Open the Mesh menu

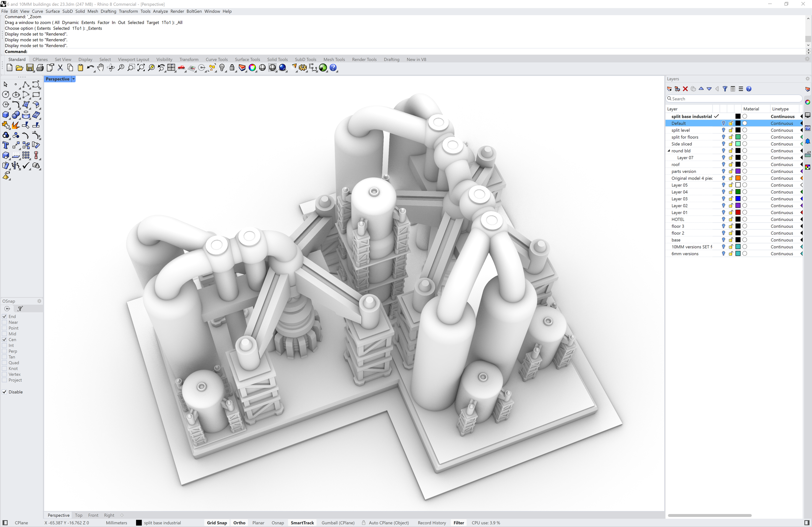coord(93,11)
